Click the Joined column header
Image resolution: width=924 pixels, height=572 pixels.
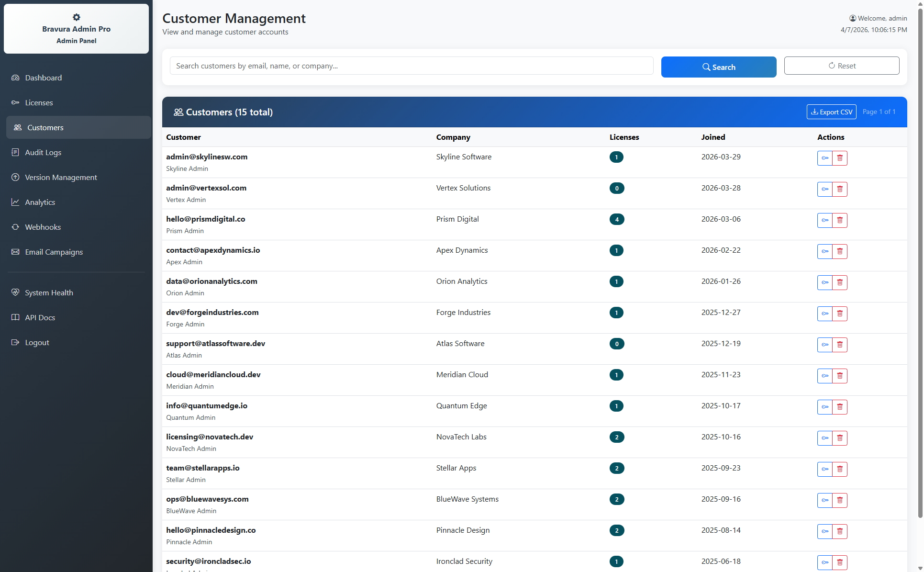(713, 137)
